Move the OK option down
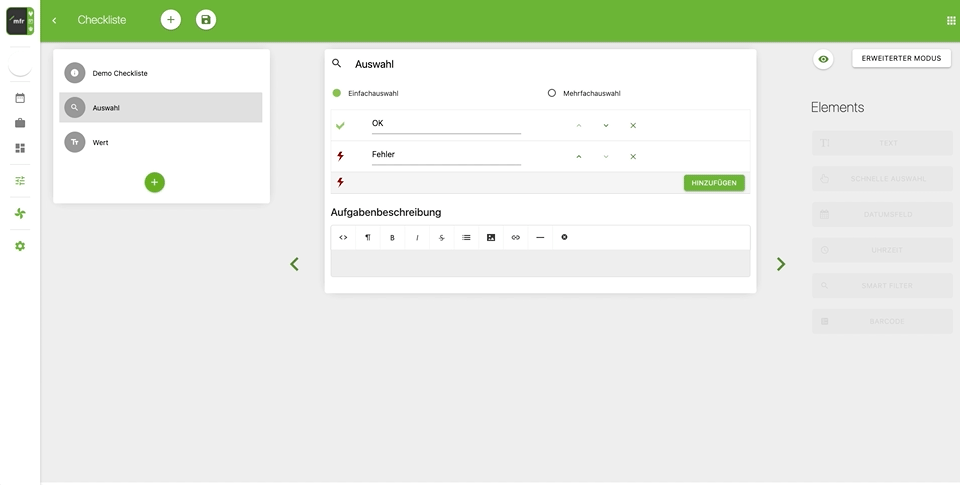 pyautogui.click(x=606, y=126)
